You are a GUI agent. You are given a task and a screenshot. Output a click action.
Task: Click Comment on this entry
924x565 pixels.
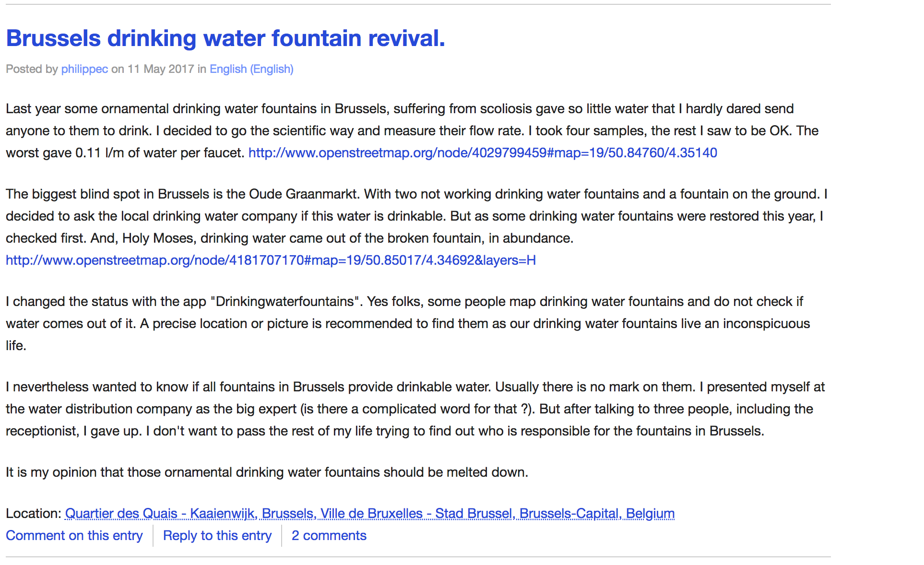tap(74, 536)
